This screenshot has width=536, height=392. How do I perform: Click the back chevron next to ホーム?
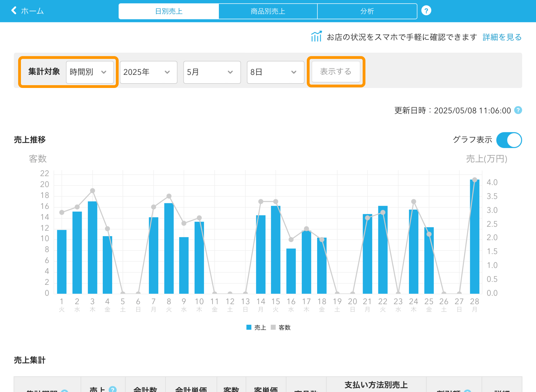14,11
